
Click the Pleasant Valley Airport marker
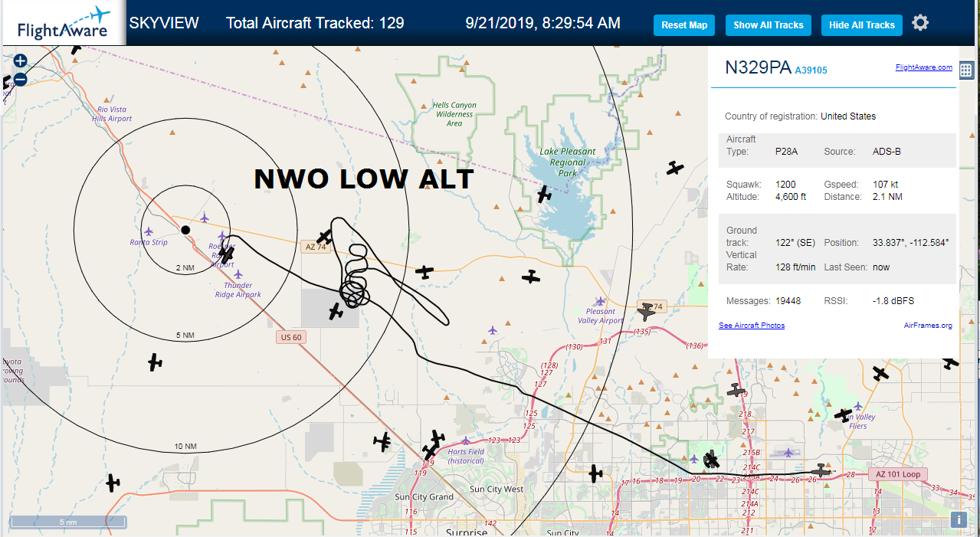[600, 302]
